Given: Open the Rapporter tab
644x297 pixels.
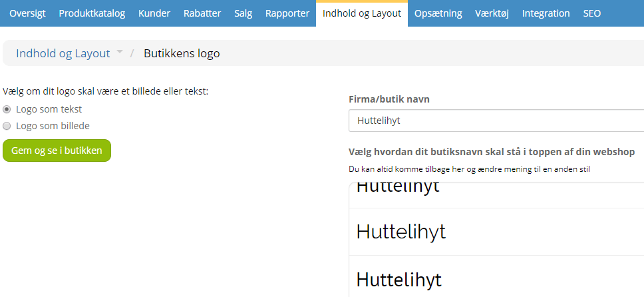Looking at the screenshot, I should pyautogui.click(x=287, y=13).
